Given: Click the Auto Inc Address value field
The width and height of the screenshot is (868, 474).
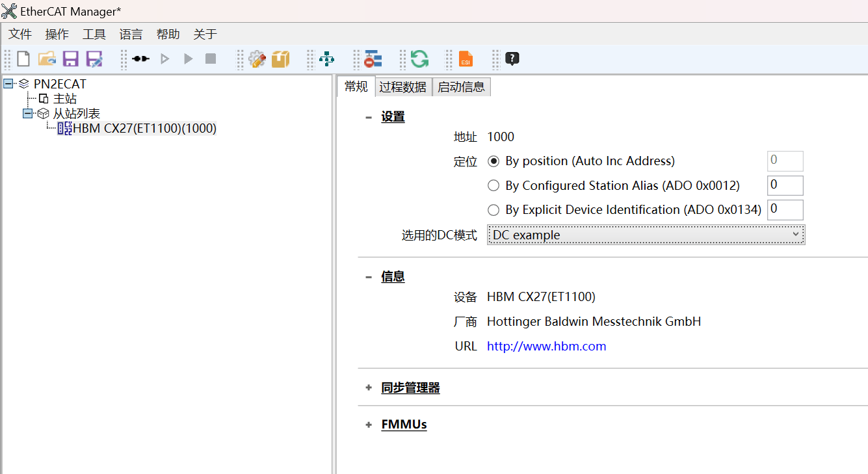Looking at the screenshot, I should [x=785, y=161].
